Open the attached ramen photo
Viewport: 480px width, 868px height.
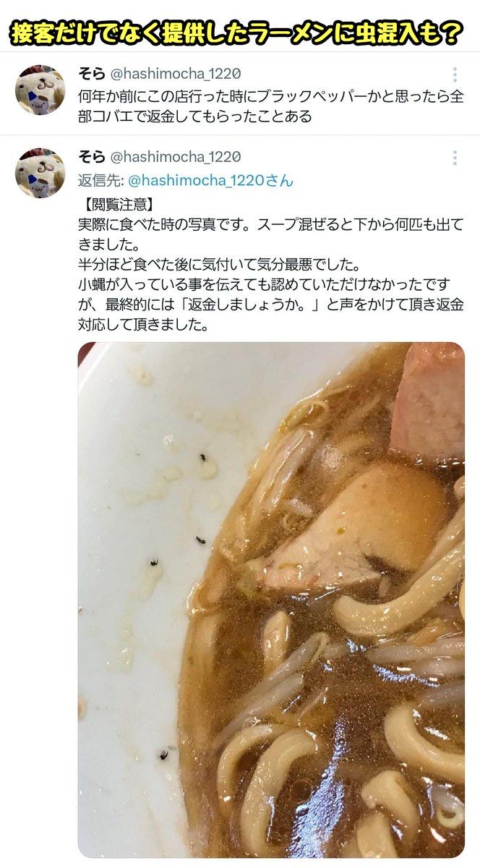click(x=271, y=600)
